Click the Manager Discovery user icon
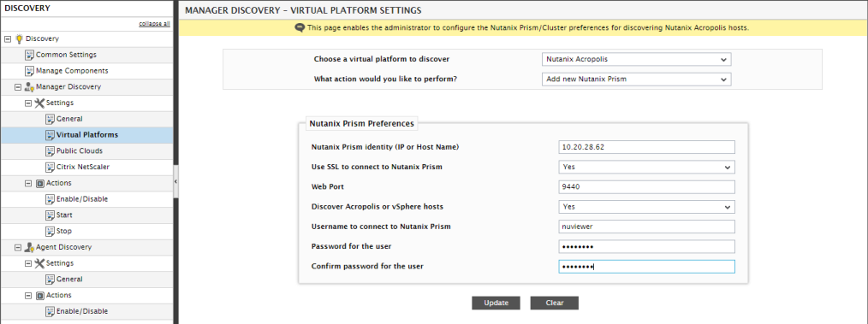Image resolution: width=868 pixels, height=324 pixels. pyautogui.click(x=29, y=87)
